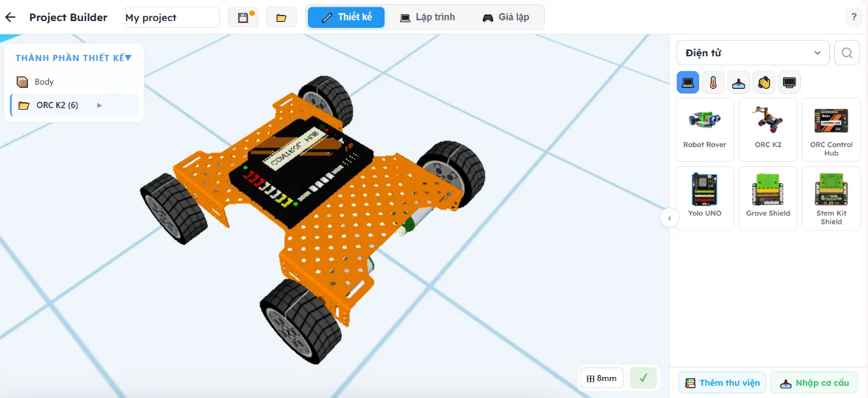Collapse the right component library panel
The width and height of the screenshot is (868, 398).
click(x=669, y=218)
